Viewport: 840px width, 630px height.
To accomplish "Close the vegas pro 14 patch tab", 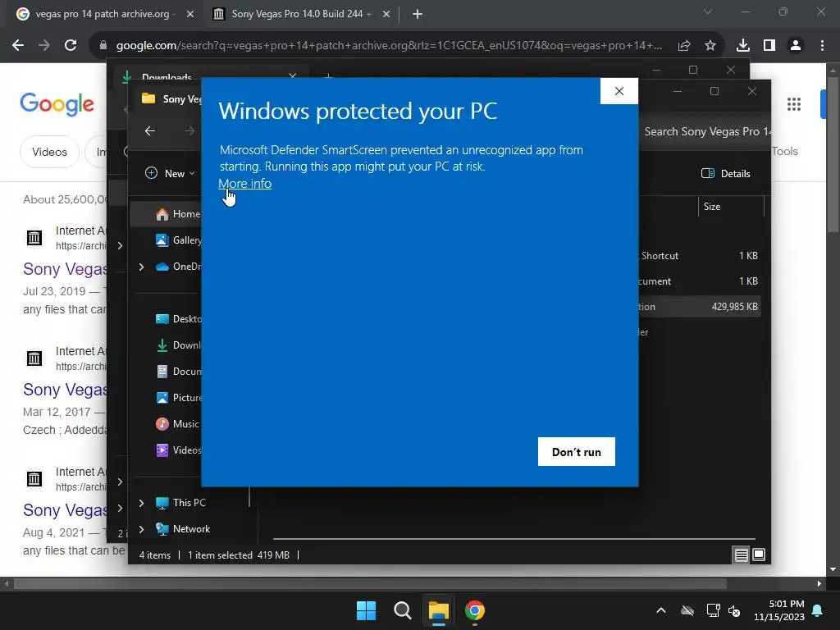I will [190, 14].
